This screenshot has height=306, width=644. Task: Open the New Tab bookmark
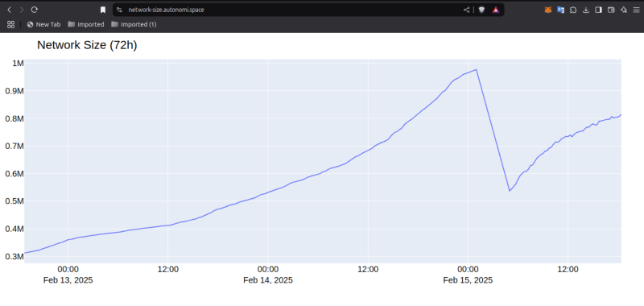click(43, 24)
